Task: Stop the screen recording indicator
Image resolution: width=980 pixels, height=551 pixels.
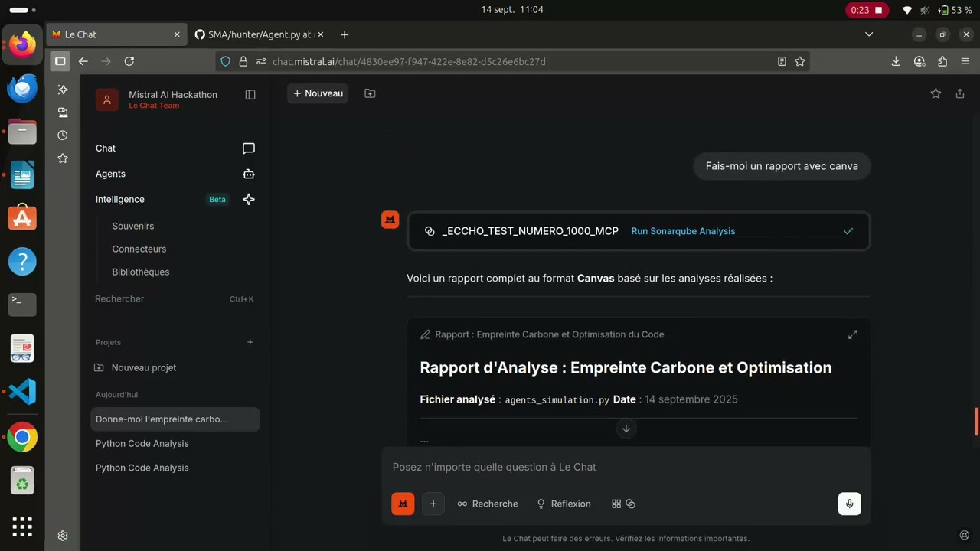Action: tap(866, 10)
